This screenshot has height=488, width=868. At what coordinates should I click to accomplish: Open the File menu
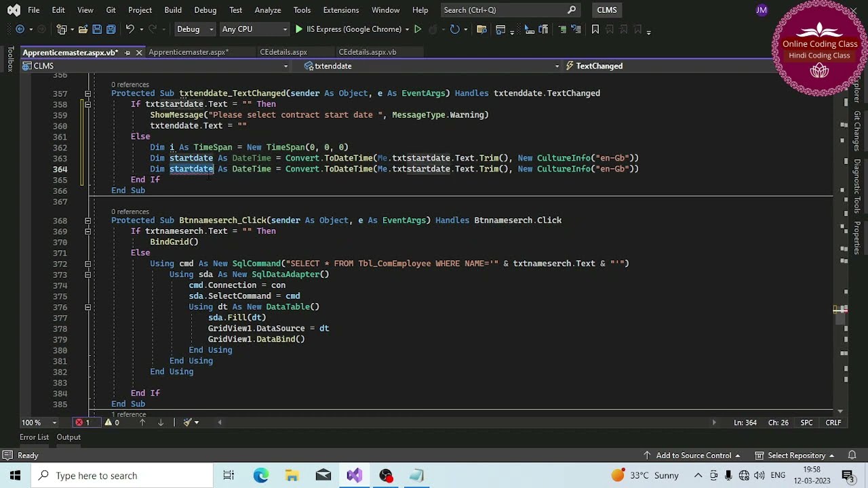click(33, 10)
